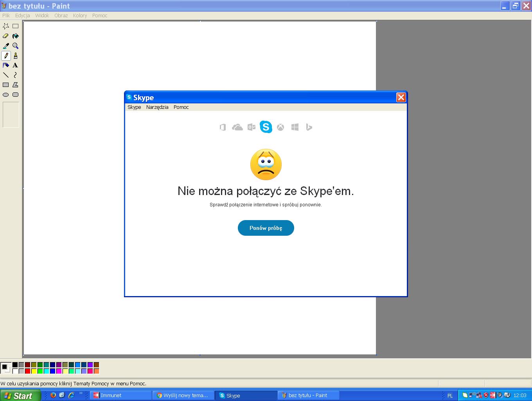Image resolution: width=532 pixels, height=401 pixels.
Task: Click the Xbox icon in Skype window
Action: coord(280,127)
